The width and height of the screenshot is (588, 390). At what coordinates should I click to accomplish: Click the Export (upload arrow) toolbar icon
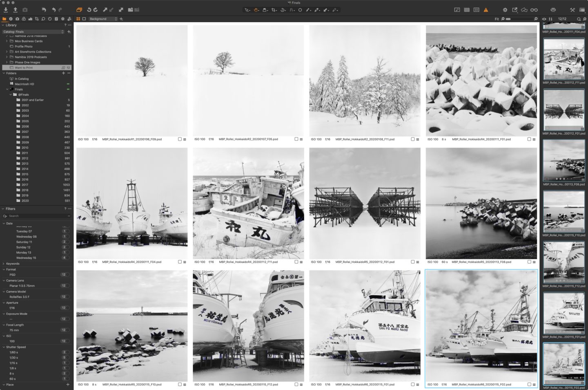click(15, 9)
